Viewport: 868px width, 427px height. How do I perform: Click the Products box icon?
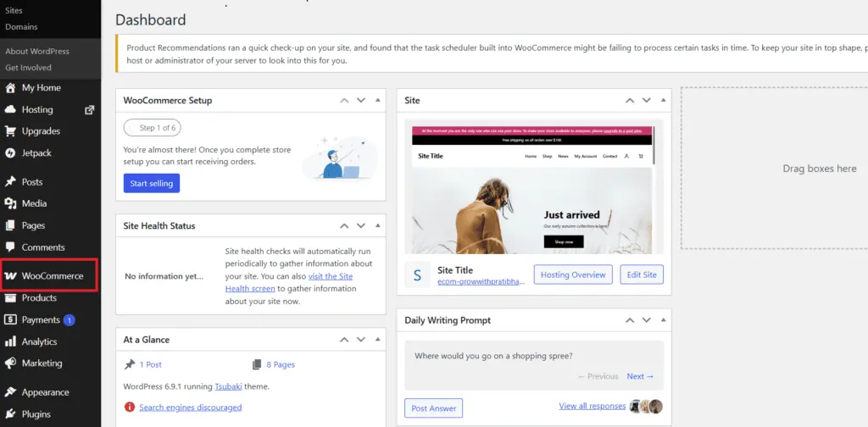[10, 298]
